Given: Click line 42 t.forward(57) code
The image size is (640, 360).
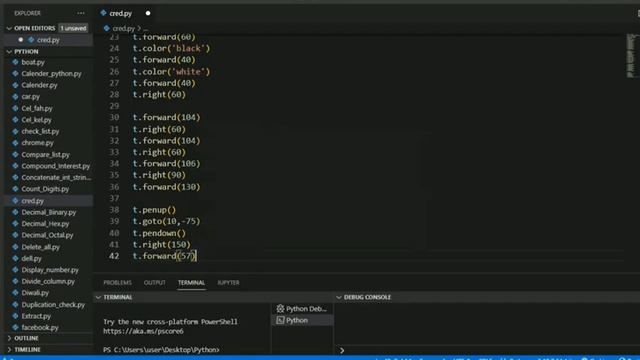Looking at the screenshot, I should tap(164, 256).
